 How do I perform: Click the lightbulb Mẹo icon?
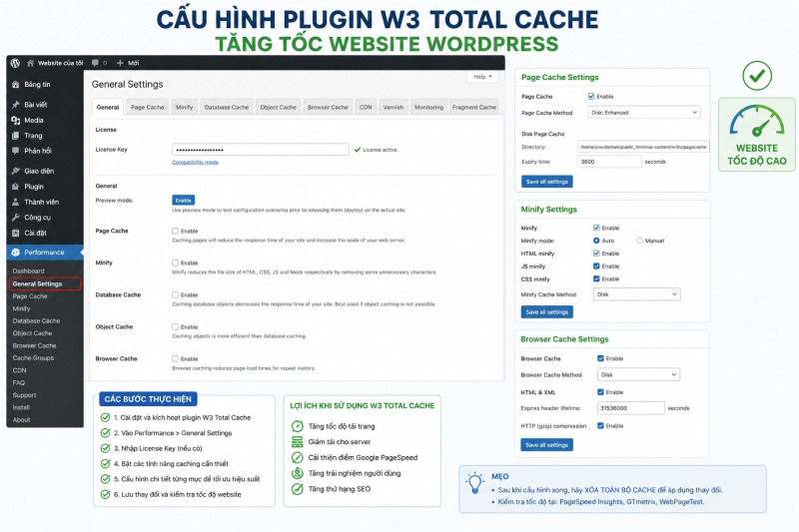pyautogui.click(x=475, y=483)
